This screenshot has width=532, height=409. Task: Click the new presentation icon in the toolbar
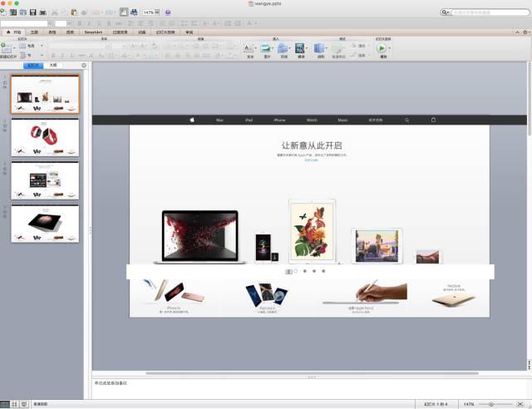pyautogui.click(x=2, y=12)
